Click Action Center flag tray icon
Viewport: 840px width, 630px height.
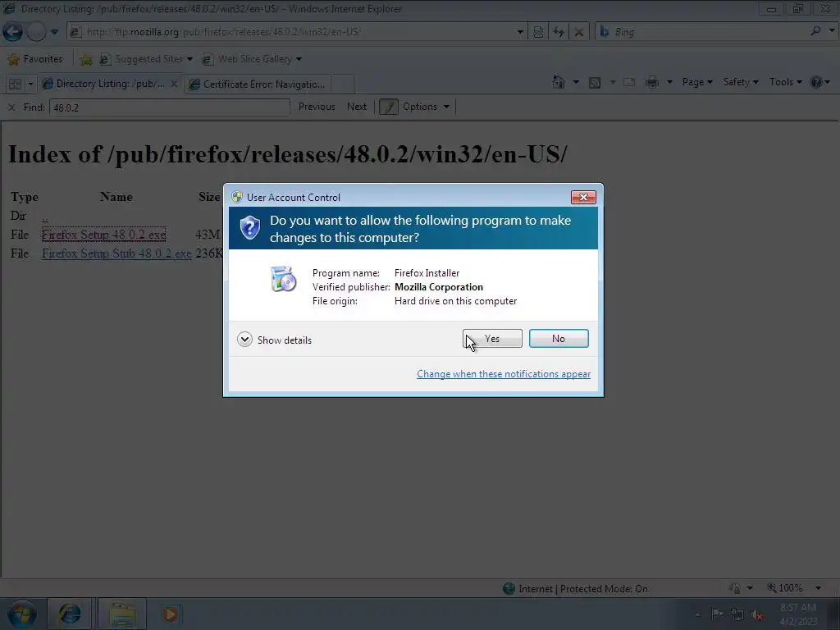click(x=717, y=614)
